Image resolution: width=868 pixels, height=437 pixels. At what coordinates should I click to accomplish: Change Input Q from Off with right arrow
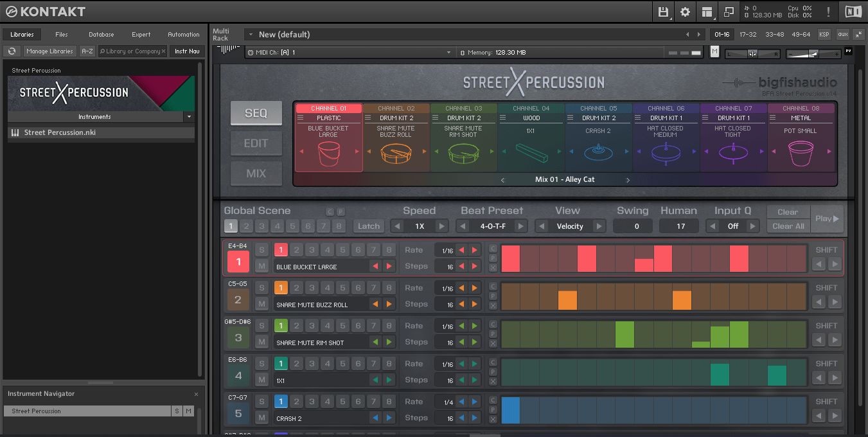coord(753,226)
